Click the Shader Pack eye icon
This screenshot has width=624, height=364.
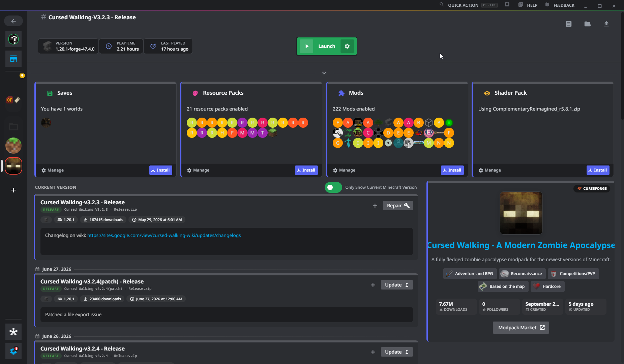pos(487,93)
